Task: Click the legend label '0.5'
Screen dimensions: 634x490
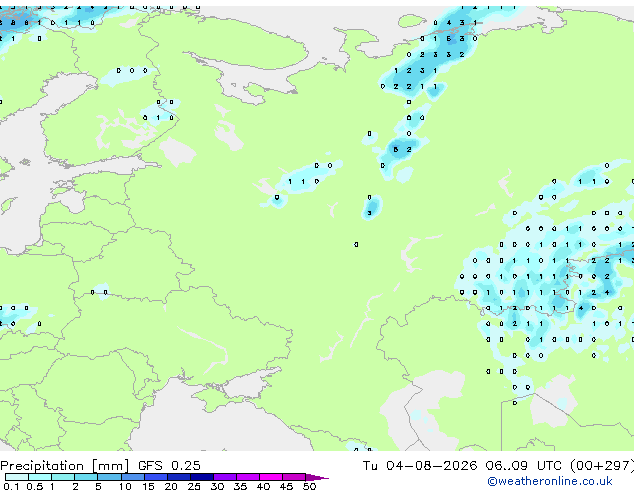Action: click(x=34, y=486)
